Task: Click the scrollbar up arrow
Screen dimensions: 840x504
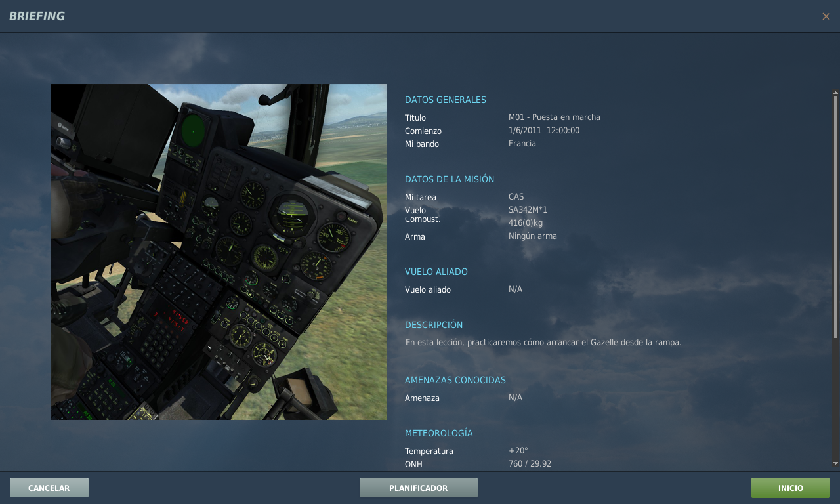Action: coord(835,93)
